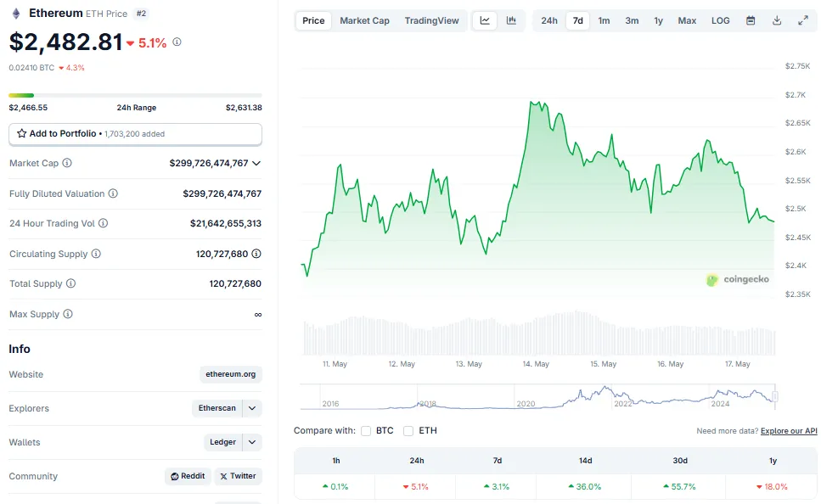Click the 14d column 36.0% value
This screenshot has width=821, height=504.
[585, 487]
